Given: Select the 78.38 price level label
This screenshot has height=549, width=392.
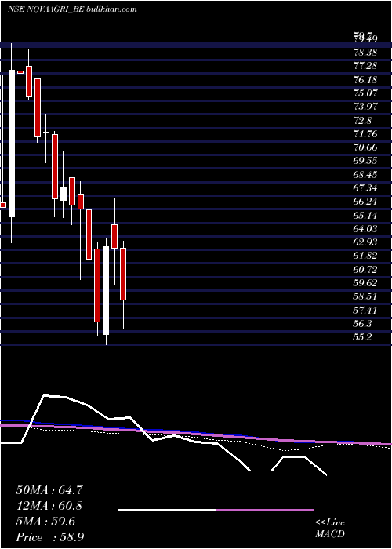Looking at the screenshot, I should [x=365, y=53].
